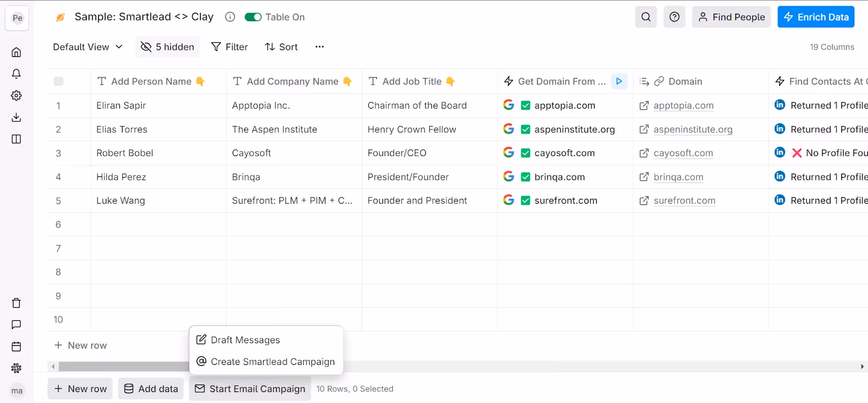Open external link icon for aspeninstitute.org
This screenshot has height=403, width=868.
coord(644,129)
